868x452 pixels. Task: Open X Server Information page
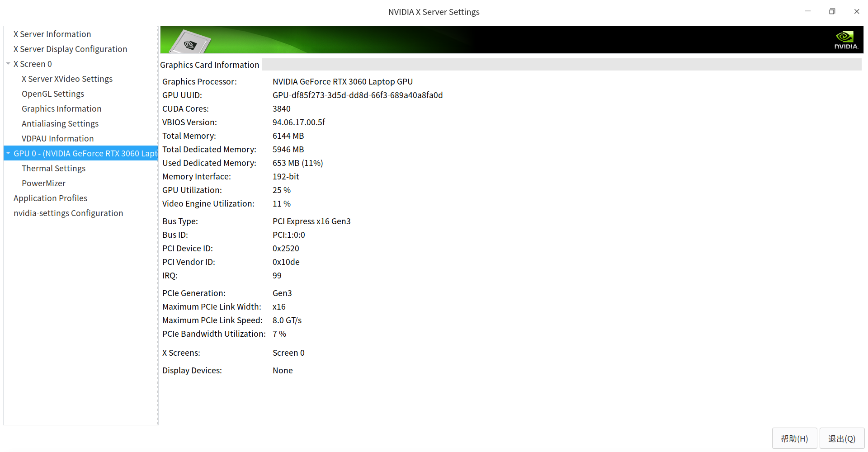point(52,34)
